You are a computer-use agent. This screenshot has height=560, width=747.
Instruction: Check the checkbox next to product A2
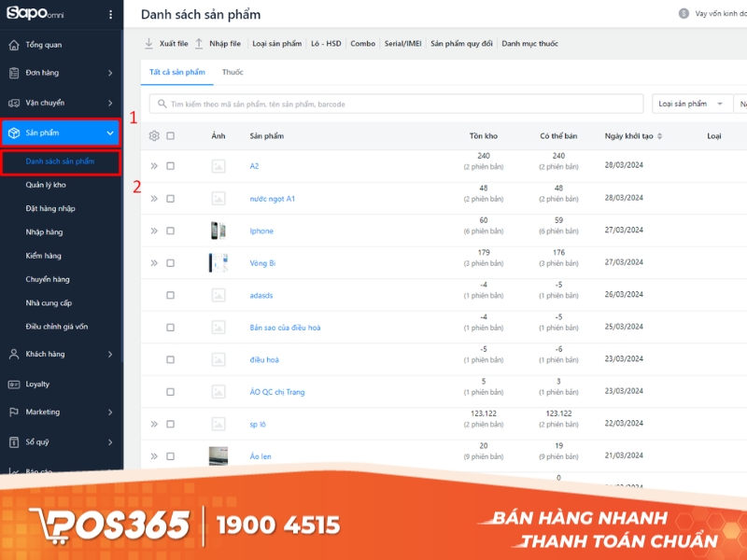coord(171,167)
